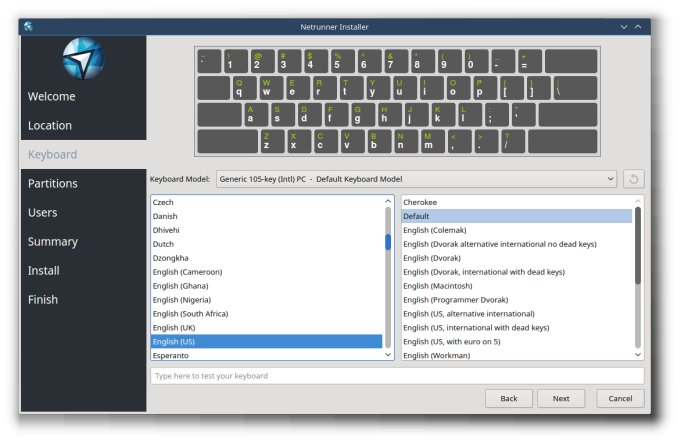Select English (Ghana) layout
Viewport: 680px width, 443px height.
[266, 286]
